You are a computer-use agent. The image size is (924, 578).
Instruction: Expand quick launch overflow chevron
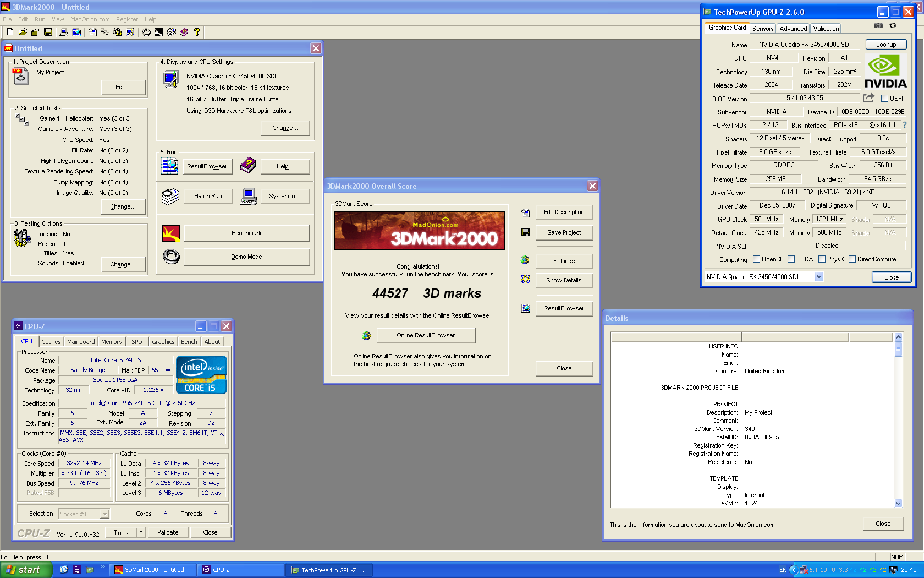pyautogui.click(x=102, y=567)
